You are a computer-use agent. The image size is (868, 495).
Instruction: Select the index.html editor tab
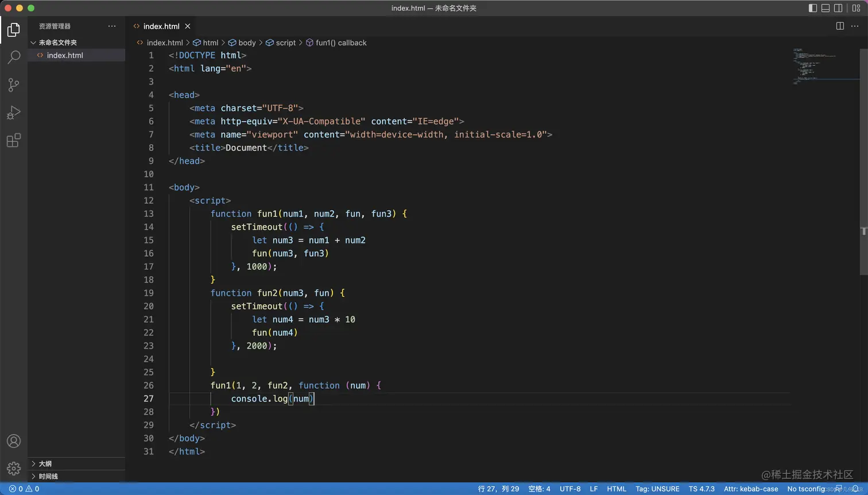pyautogui.click(x=161, y=26)
